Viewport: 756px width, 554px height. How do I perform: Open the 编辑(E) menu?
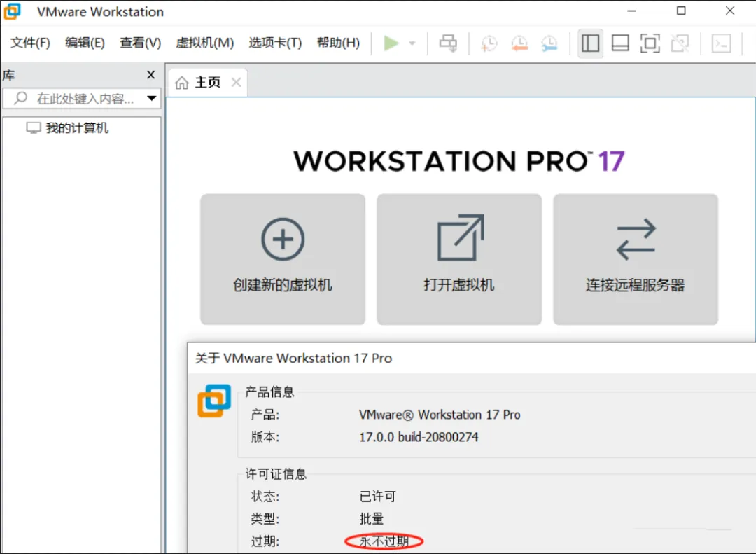(x=85, y=43)
